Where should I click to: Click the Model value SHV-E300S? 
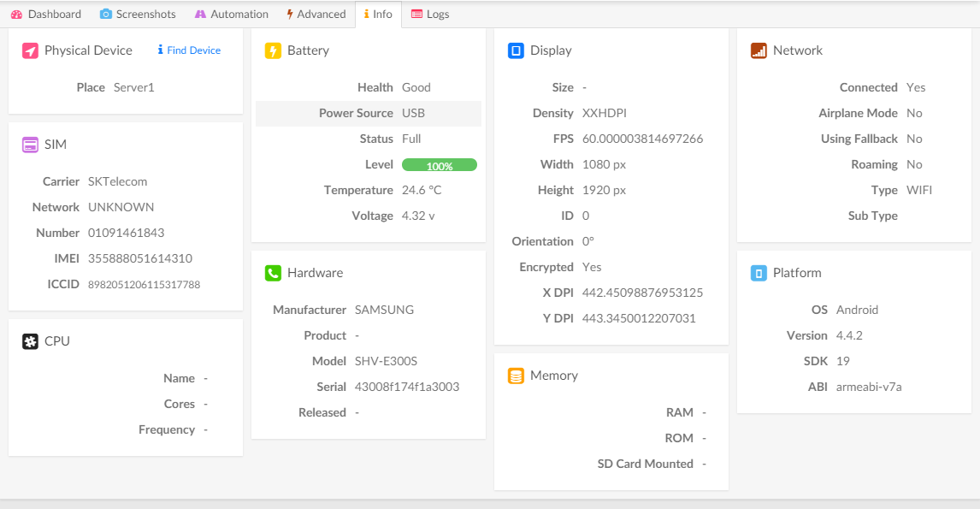387,361
